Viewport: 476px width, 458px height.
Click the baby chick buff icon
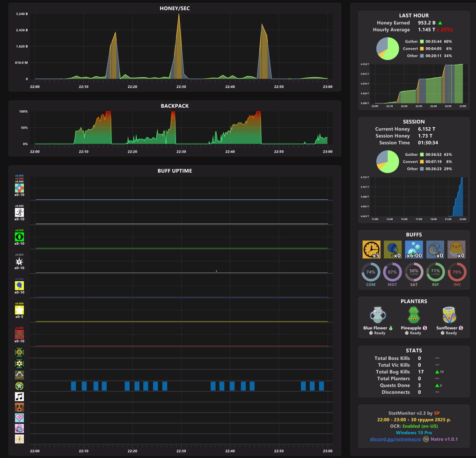[456, 249]
